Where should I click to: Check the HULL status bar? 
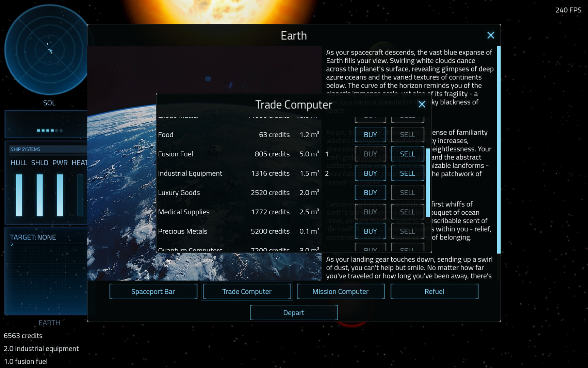19,194
